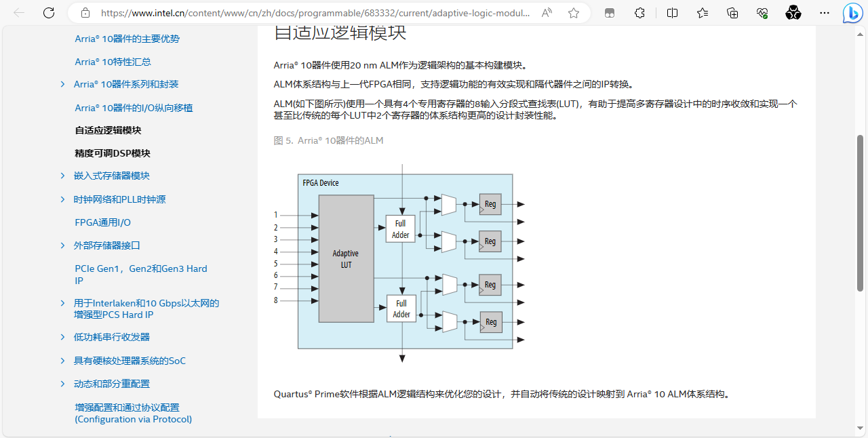Open Settings via the ellipsis menu

(x=824, y=12)
